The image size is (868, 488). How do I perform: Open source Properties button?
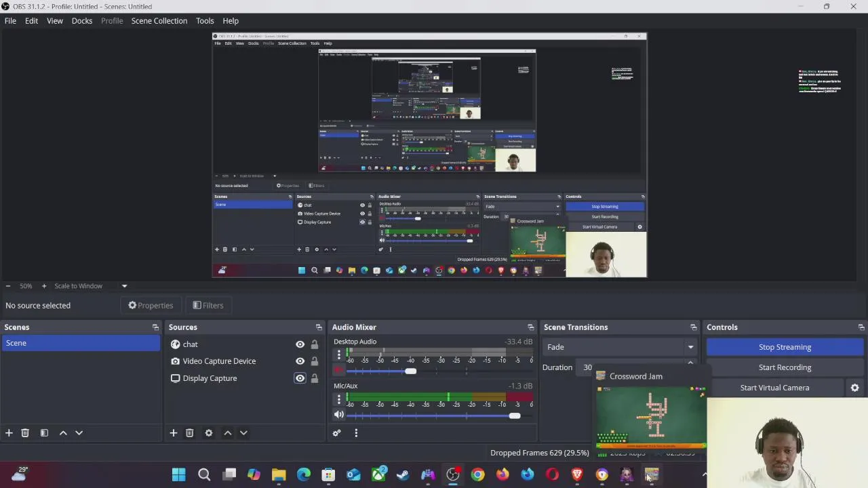click(151, 306)
